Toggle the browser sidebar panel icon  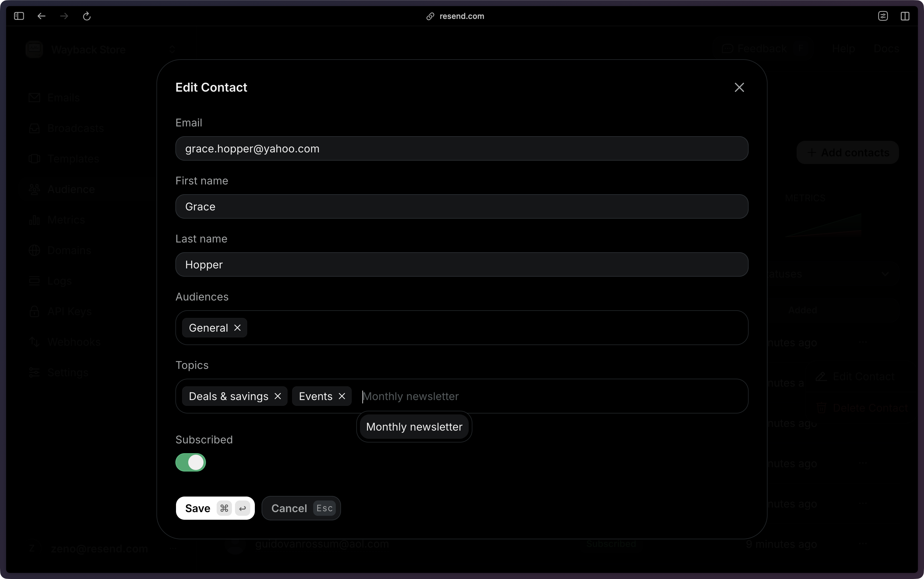pos(19,16)
